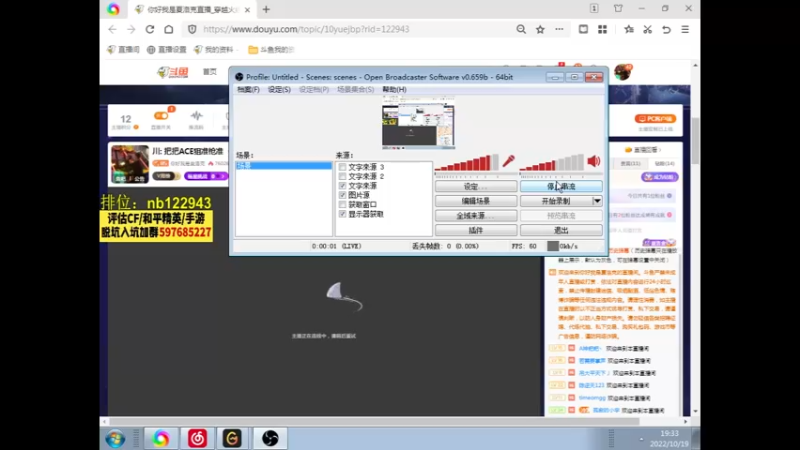
Task: Open the browser hamburger menu
Action: pos(685,29)
